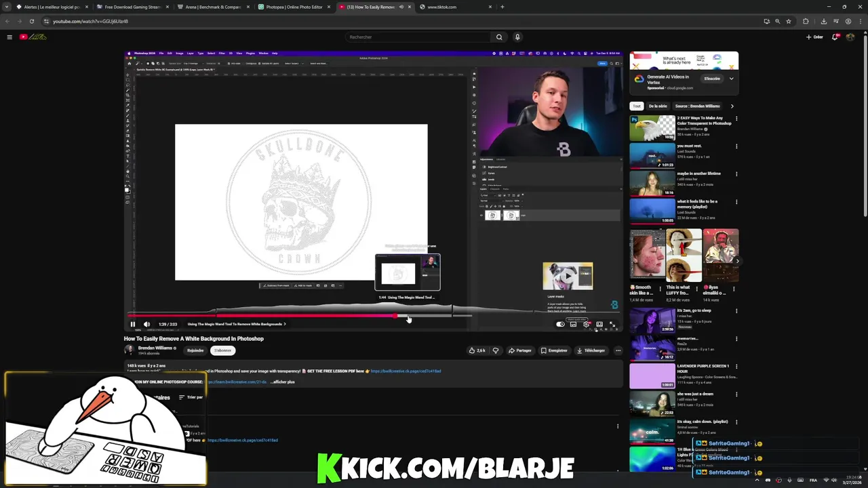Open the YouTube account avatar menu

coord(850,37)
